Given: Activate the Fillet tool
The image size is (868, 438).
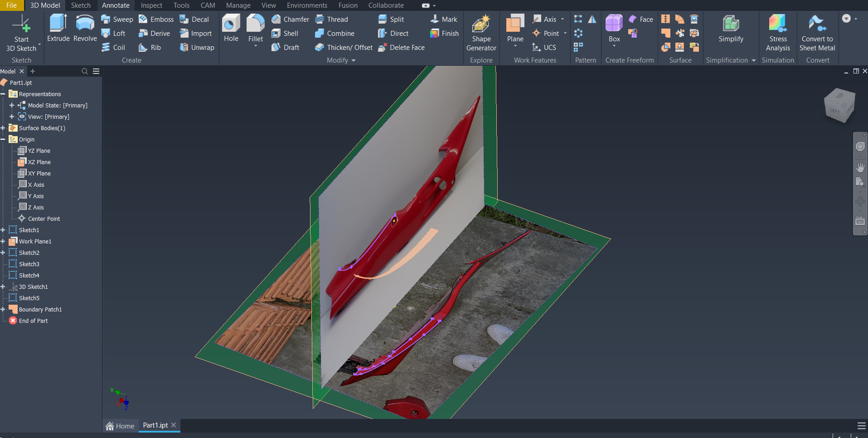Looking at the screenshot, I should pos(255,25).
